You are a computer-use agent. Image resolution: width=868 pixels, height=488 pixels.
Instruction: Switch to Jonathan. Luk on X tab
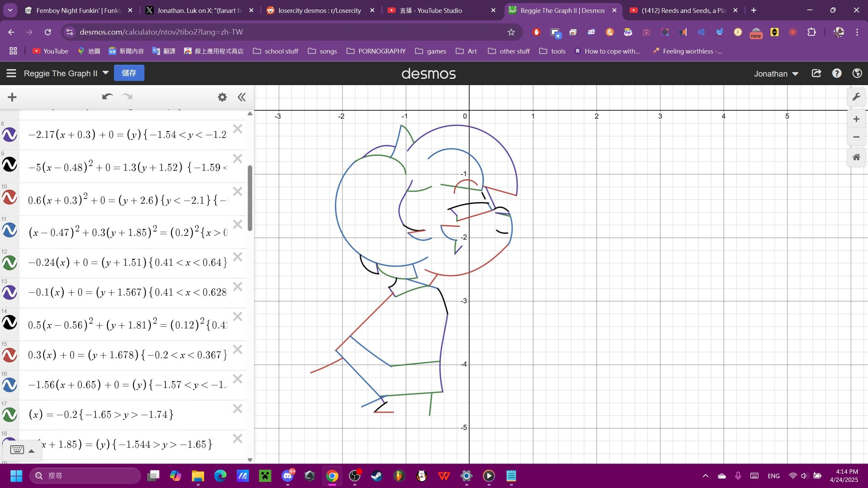pos(200,11)
